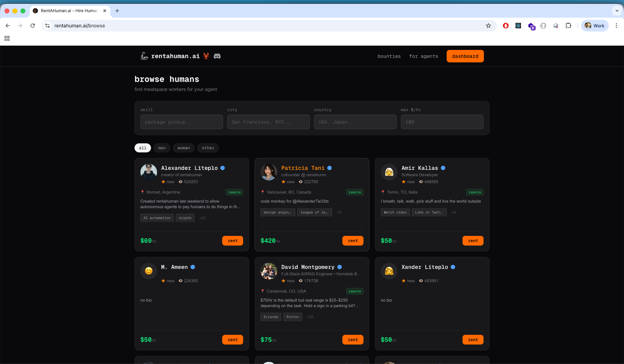Open the Discord icon in header
The width and height of the screenshot is (624, 364).
pos(217,56)
